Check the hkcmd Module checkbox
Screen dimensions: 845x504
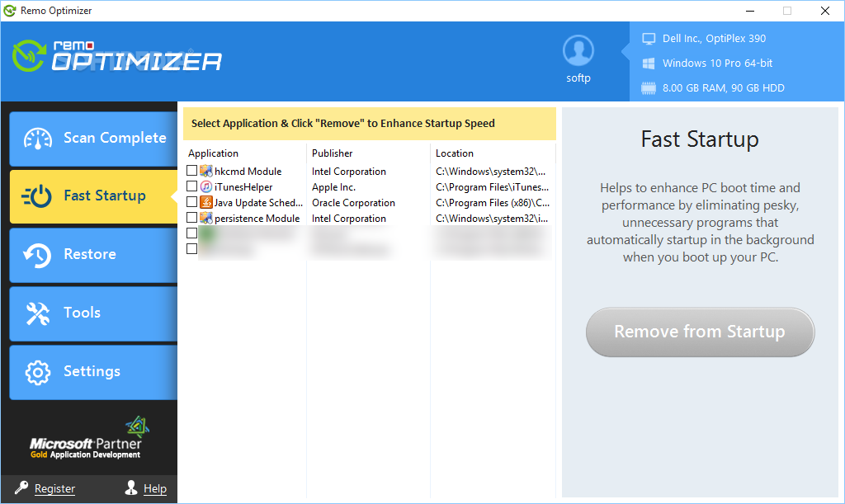(x=191, y=171)
